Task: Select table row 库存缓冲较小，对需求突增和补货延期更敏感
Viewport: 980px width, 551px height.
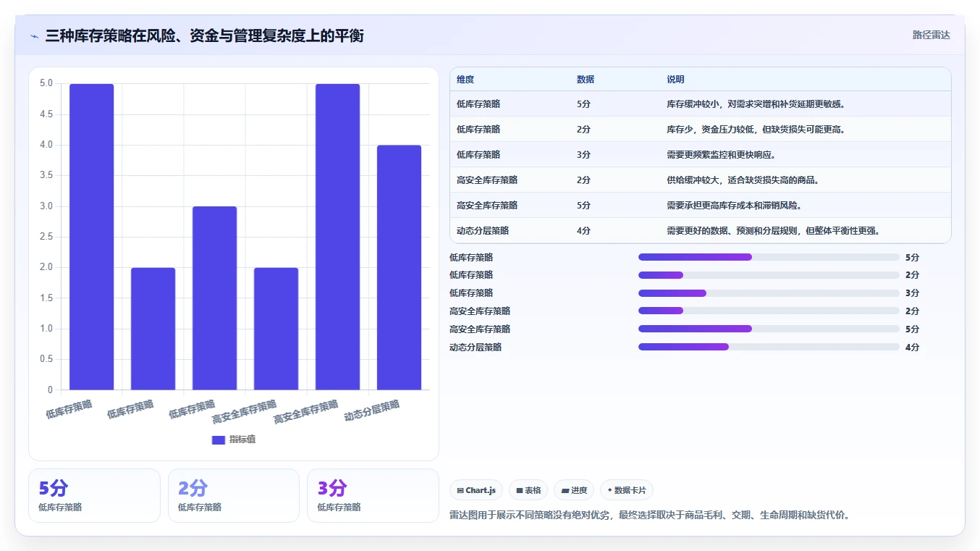Action: (x=700, y=104)
